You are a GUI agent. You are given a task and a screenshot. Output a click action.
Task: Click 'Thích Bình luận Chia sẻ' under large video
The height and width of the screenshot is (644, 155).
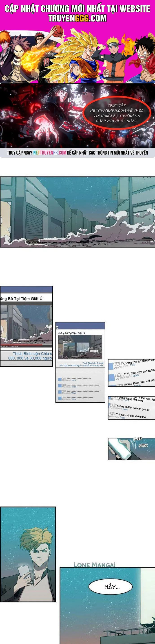coord(32,354)
